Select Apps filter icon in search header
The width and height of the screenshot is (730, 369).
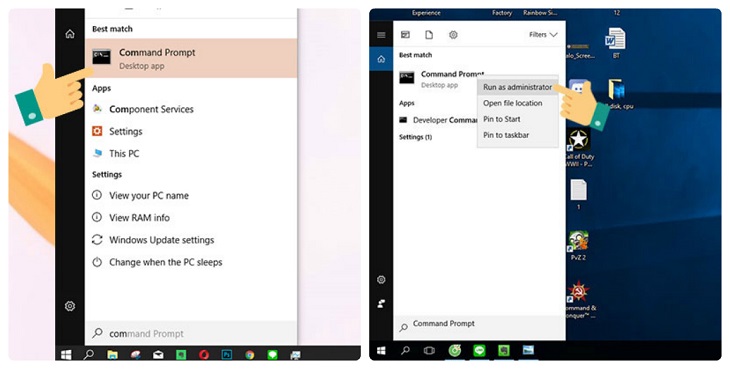point(406,34)
